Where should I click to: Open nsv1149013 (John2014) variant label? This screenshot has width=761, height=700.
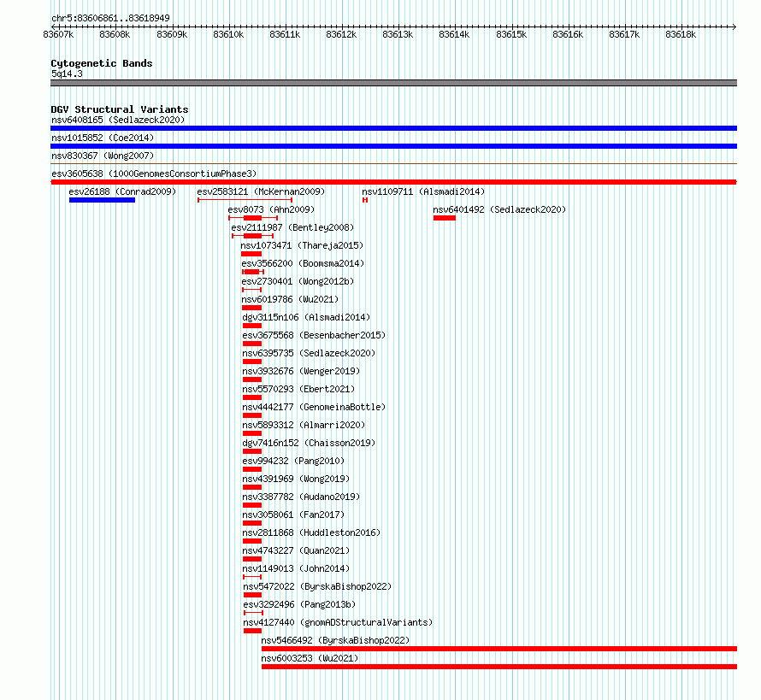click(x=296, y=568)
